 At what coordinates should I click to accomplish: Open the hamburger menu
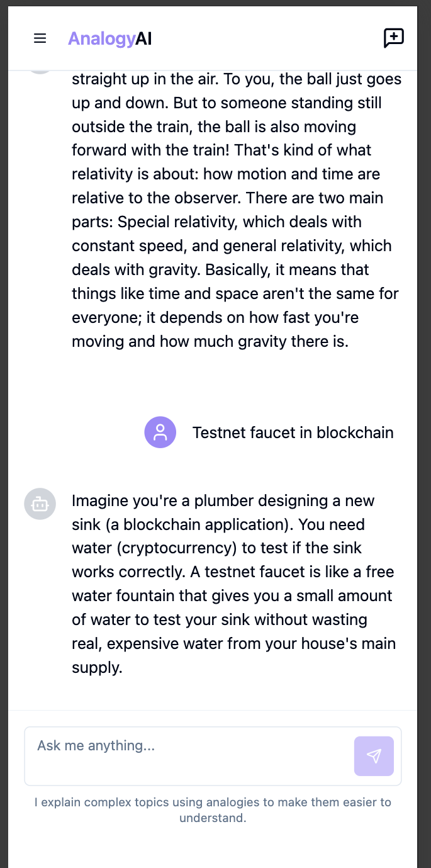click(40, 38)
